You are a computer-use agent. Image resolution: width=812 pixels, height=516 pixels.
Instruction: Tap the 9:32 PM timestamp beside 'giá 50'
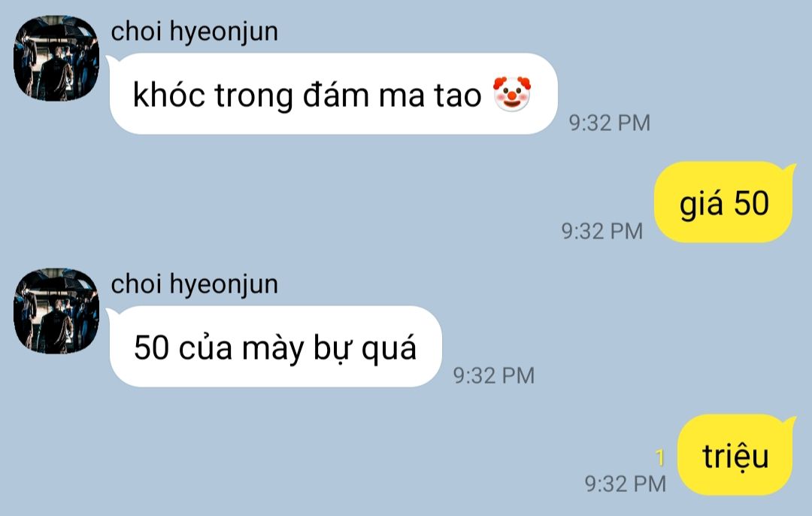[x=601, y=231]
